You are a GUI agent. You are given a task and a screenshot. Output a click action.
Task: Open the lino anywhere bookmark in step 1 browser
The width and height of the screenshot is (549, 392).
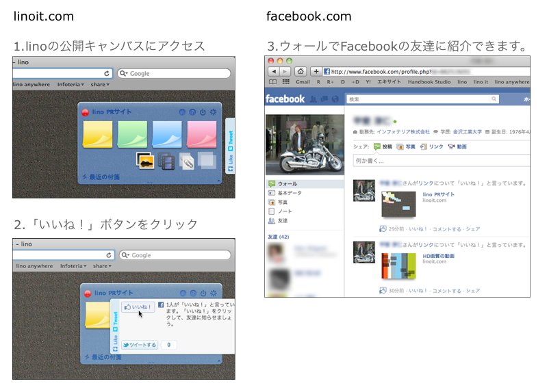click(31, 84)
